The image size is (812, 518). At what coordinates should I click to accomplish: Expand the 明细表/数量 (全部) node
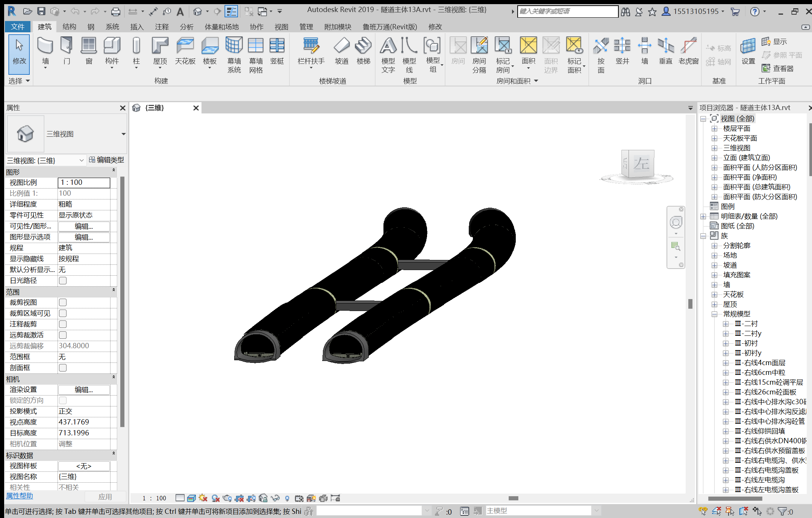703,217
